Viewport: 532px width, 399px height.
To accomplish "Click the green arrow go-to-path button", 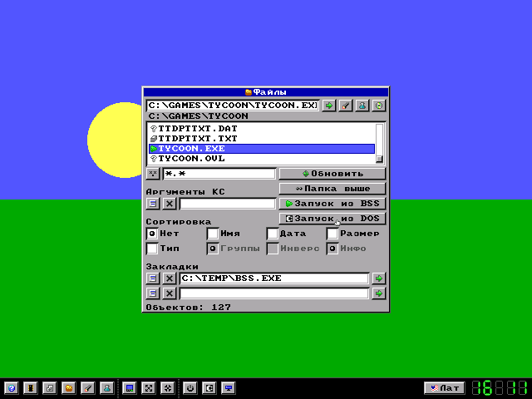I will (329, 106).
